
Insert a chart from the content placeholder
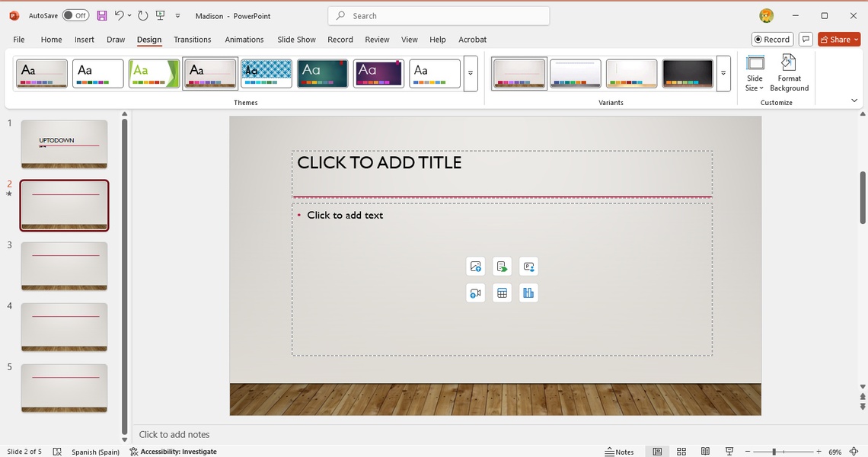528,292
